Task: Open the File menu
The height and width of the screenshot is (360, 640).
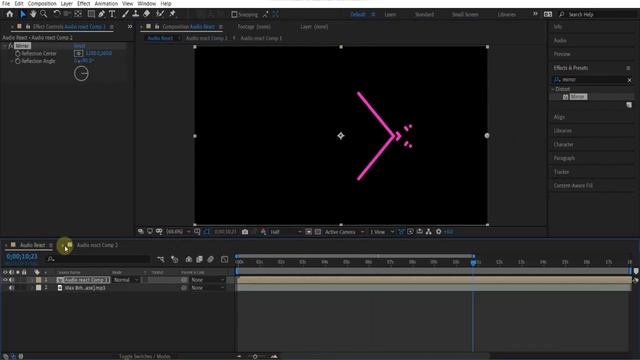Action: 6,3
